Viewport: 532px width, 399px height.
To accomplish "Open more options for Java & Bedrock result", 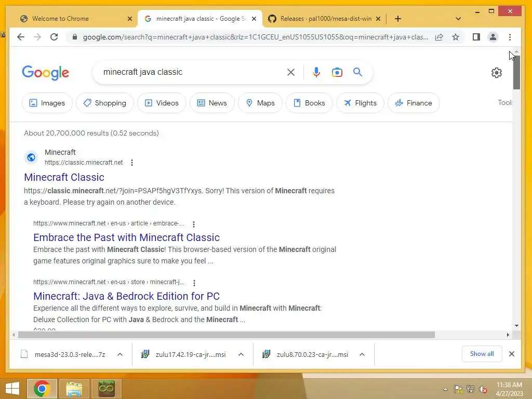I will tap(194, 283).
